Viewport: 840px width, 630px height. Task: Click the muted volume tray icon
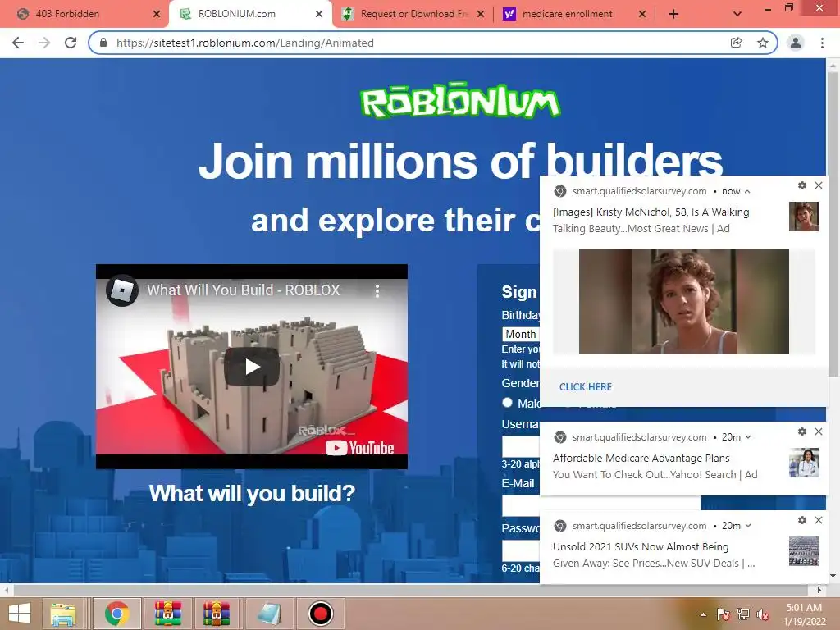click(x=763, y=614)
